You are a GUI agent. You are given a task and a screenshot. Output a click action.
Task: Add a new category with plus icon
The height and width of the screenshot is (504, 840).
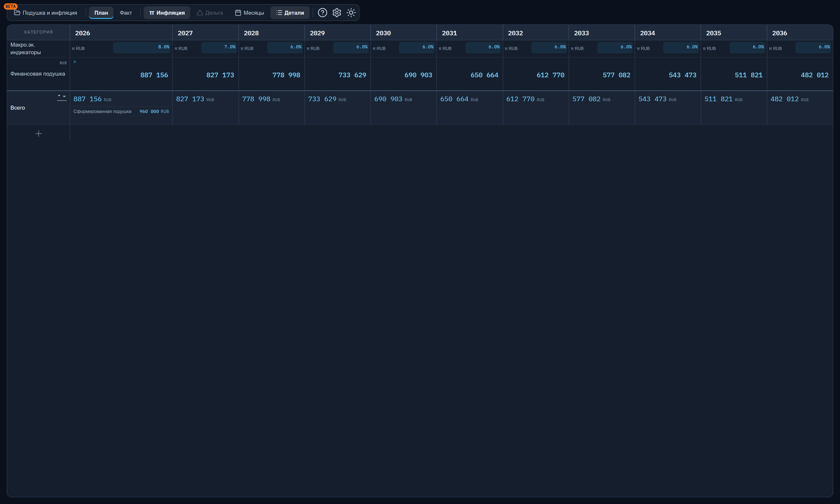tap(38, 134)
